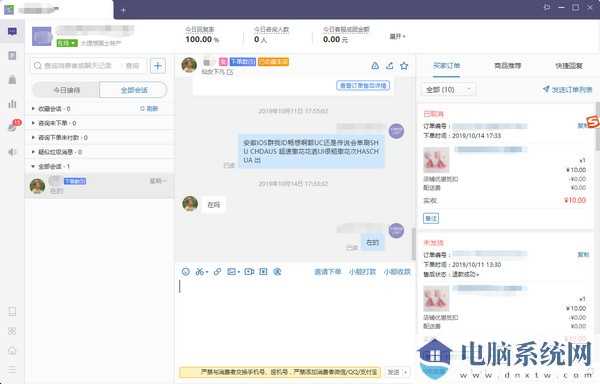Open the chat messages sidebar icon

12,31
